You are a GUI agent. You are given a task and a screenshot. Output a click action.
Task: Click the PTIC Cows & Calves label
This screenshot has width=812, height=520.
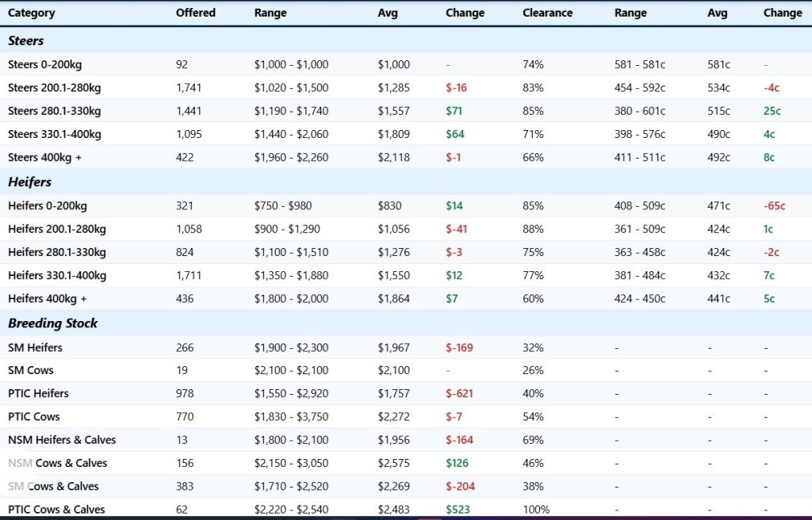(56, 510)
